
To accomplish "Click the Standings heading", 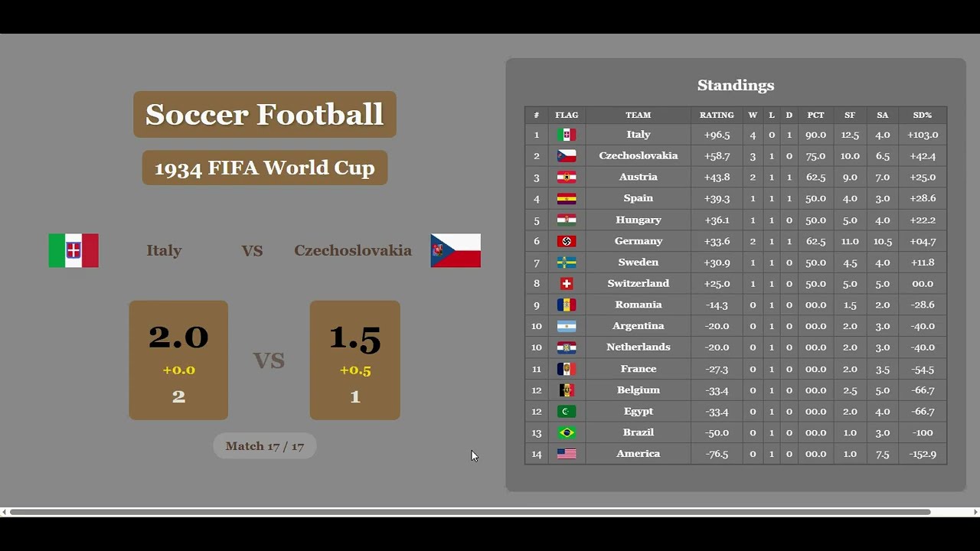I will (x=736, y=86).
